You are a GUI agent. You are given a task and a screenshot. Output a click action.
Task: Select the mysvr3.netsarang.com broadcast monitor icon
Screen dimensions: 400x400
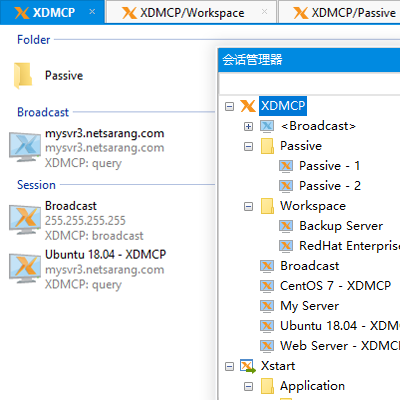tap(25, 147)
